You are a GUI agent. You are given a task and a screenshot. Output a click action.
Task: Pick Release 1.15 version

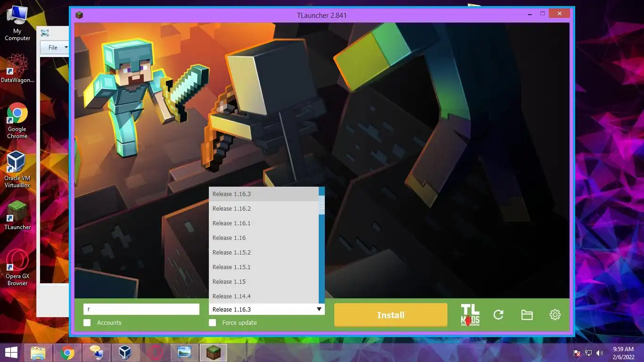[x=264, y=282]
